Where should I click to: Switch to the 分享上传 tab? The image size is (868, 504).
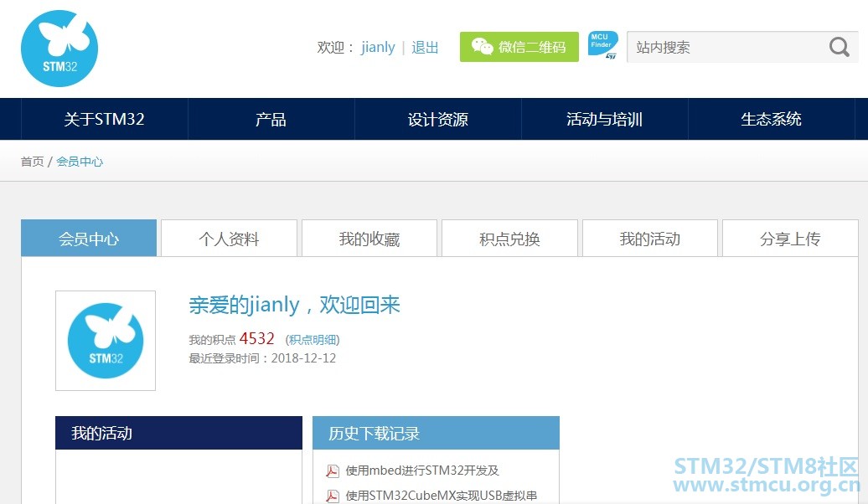[791, 239]
